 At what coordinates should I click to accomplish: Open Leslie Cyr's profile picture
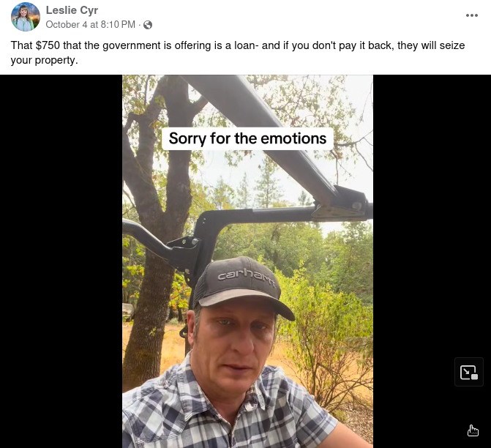pyautogui.click(x=26, y=17)
